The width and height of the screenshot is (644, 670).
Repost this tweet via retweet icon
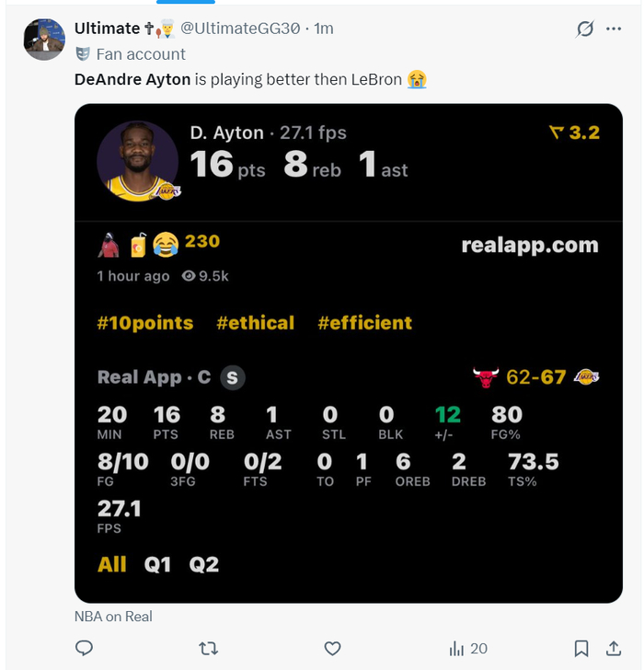coord(209,649)
